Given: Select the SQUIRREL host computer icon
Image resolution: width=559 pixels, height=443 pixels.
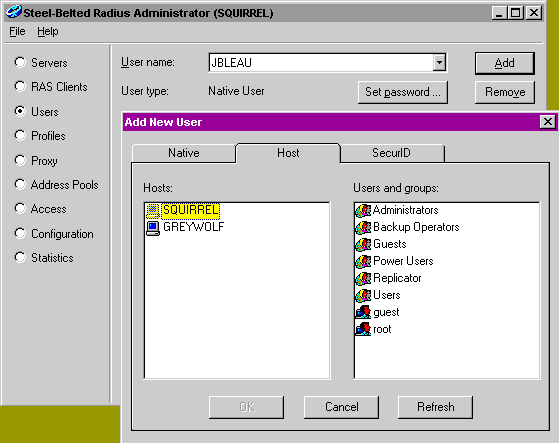Looking at the screenshot, I should pyautogui.click(x=153, y=210).
